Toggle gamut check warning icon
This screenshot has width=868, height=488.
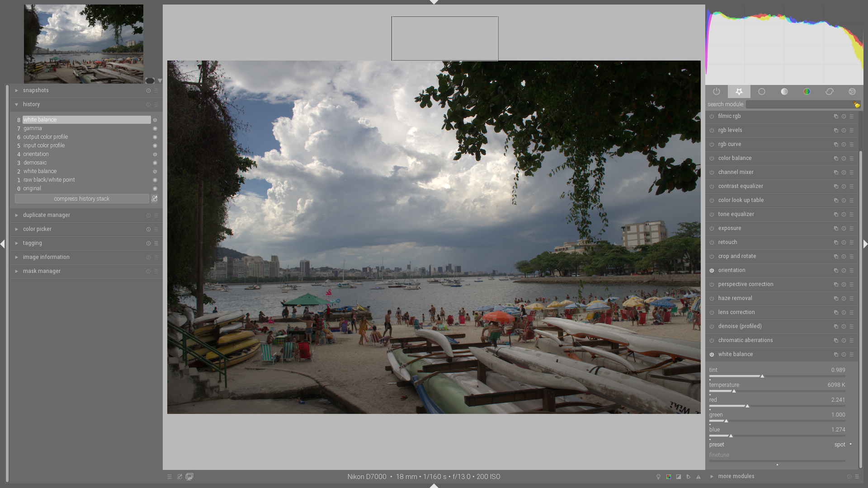click(x=698, y=477)
